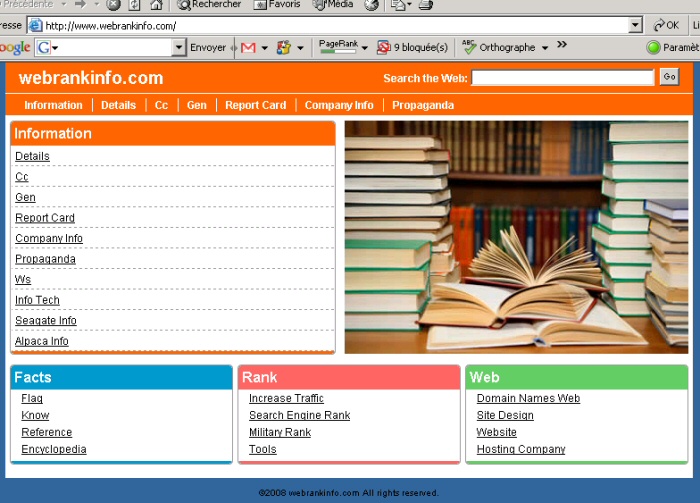
Task: Click the Stop loading icon in IE toolbar
Action: [x=114, y=4]
